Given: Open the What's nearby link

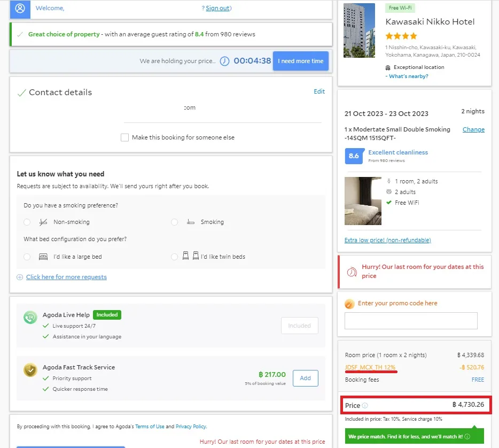Looking at the screenshot, I should (x=408, y=76).
